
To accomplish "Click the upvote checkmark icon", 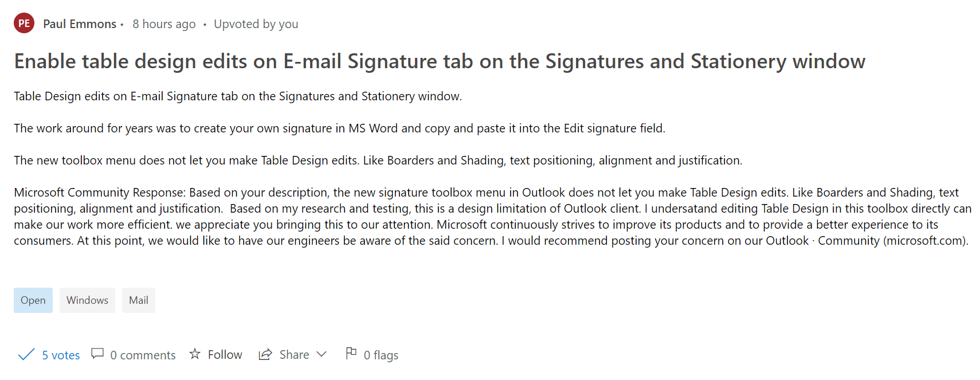I will point(25,354).
